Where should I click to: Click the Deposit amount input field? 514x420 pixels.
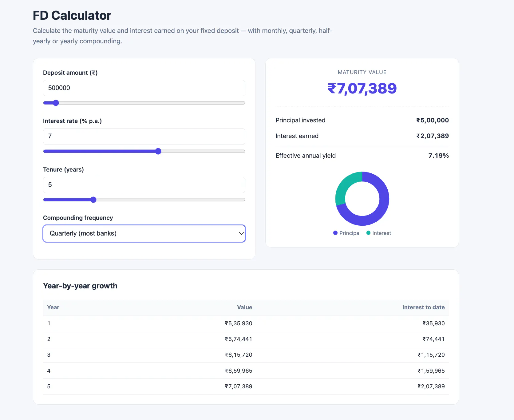[x=144, y=88]
